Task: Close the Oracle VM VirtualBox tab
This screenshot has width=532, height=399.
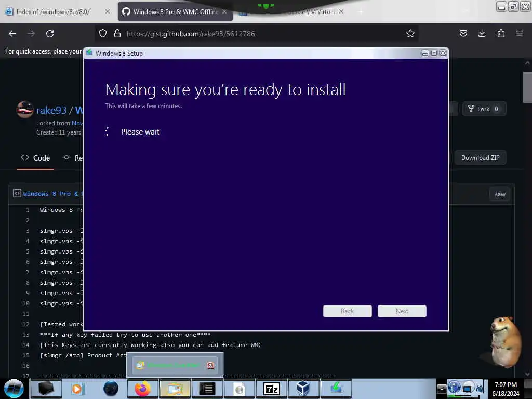Action: (x=341, y=11)
